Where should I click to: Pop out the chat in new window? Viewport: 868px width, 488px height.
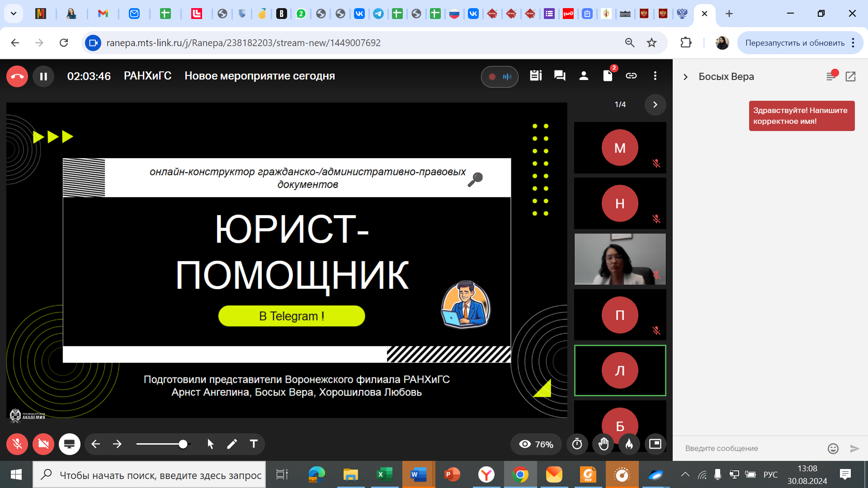tap(850, 77)
